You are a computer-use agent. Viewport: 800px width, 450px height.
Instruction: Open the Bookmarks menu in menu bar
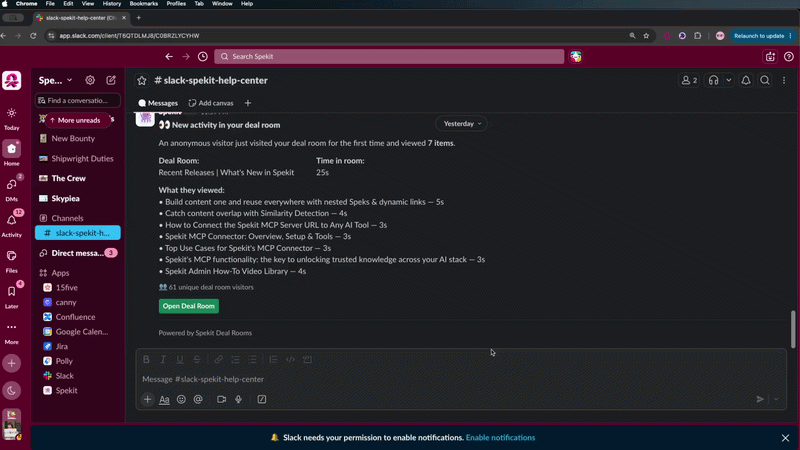143,4
